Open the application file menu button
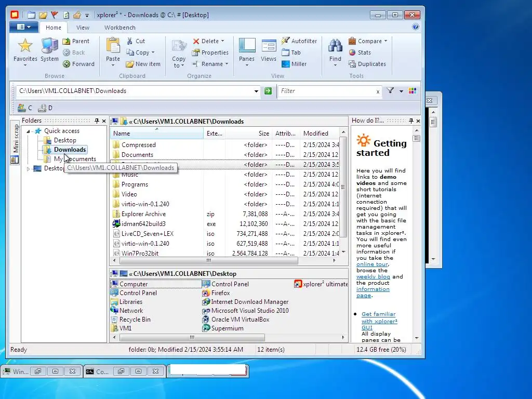Viewport: 532px width, 399px height. pyautogui.click(x=23, y=27)
